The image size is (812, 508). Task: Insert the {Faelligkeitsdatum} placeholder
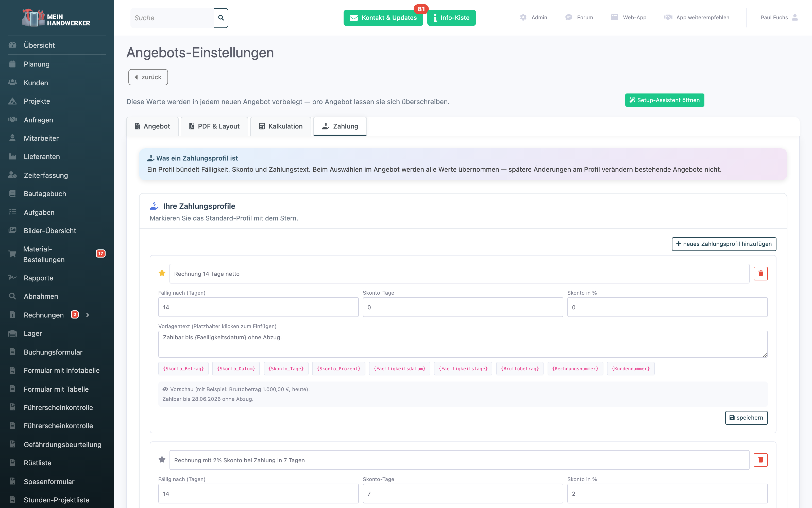(x=399, y=369)
